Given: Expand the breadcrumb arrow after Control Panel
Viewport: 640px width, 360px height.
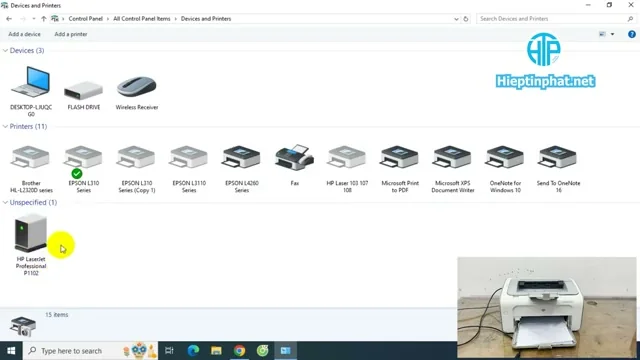Looking at the screenshot, I should (108, 19).
